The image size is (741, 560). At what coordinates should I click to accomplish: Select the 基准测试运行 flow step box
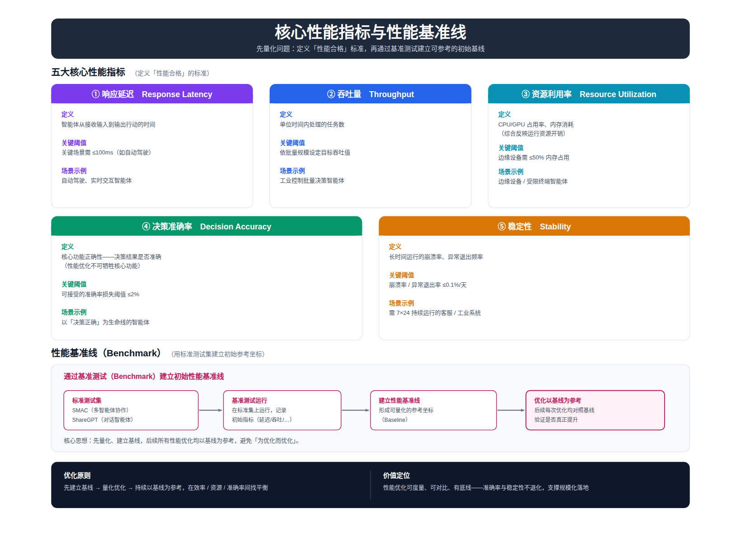pyautogui.click(x=282, y=410)
